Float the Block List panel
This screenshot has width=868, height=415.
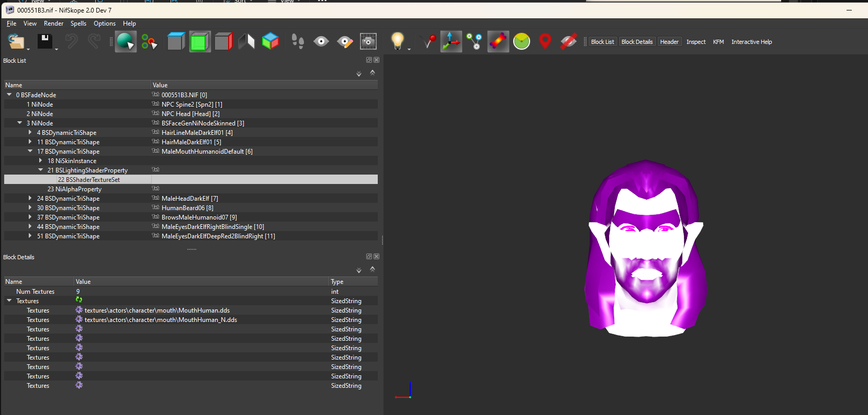(369, 60)
